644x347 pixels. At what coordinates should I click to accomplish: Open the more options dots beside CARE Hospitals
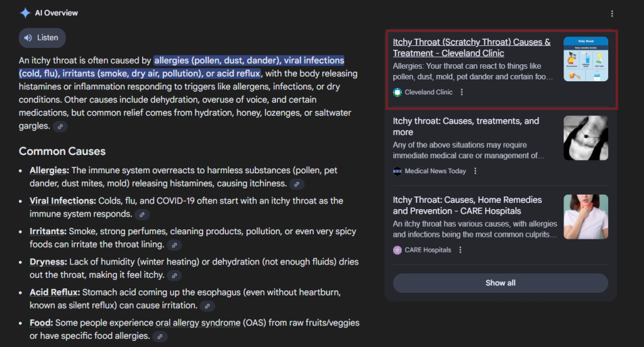click(x=460, y=250)
